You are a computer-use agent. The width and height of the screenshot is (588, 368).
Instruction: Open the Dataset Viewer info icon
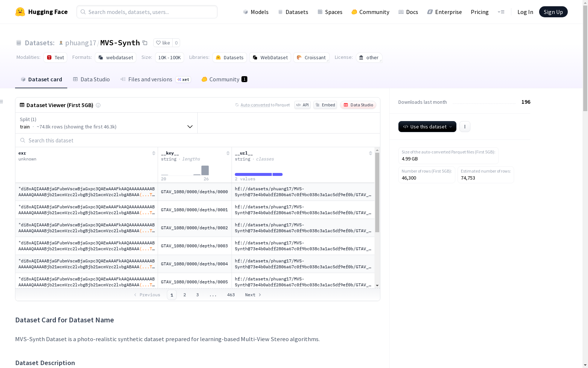[98, 105]
